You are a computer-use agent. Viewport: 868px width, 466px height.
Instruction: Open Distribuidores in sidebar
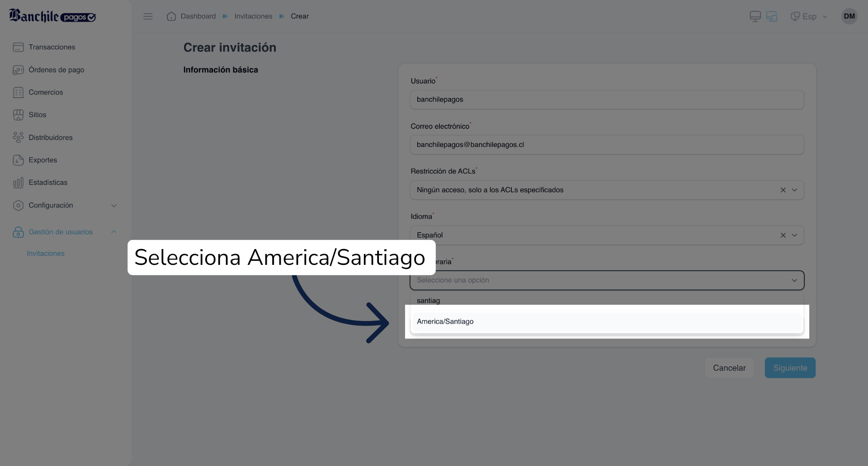point(51,137)
